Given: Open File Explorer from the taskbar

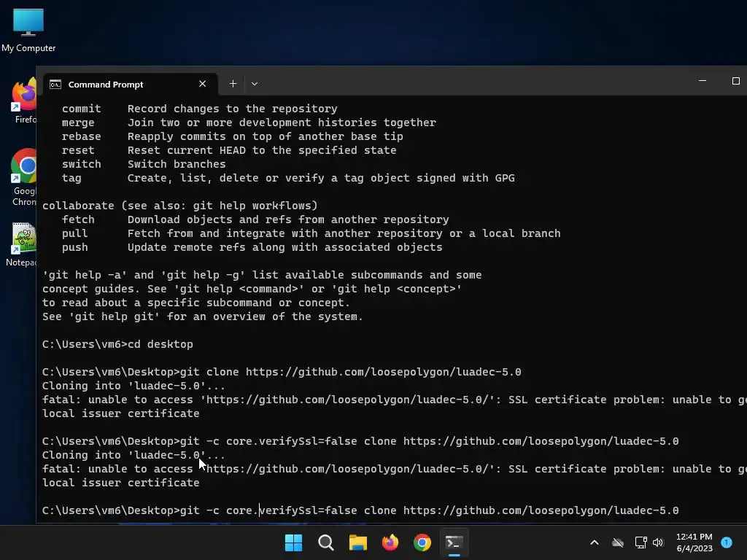Looking at the screenshot, I should coord(357,542).
